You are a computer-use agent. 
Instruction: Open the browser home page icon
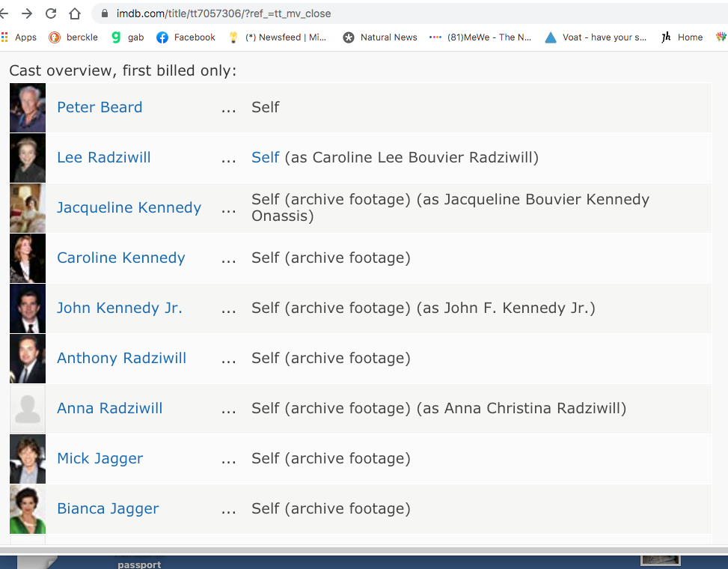click(x=75, y=13)
